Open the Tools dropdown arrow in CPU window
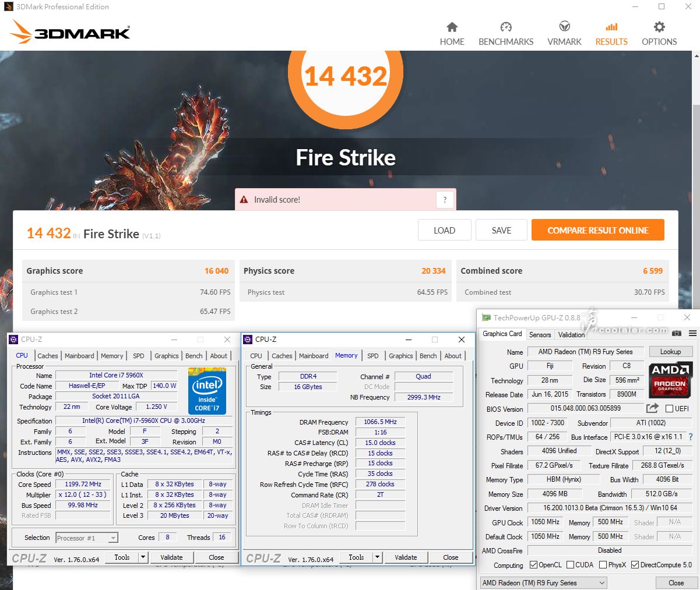This screenshot has height=590, width=700. click(x=143, y=557)
